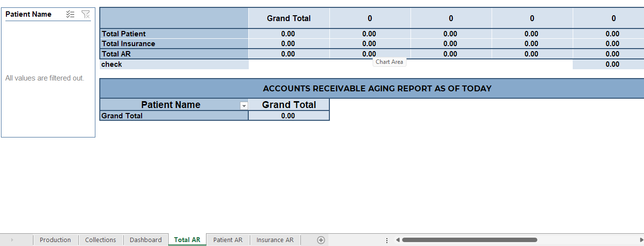
Task: Switch to the Collections sheet tab
Action: coord(100,240)
